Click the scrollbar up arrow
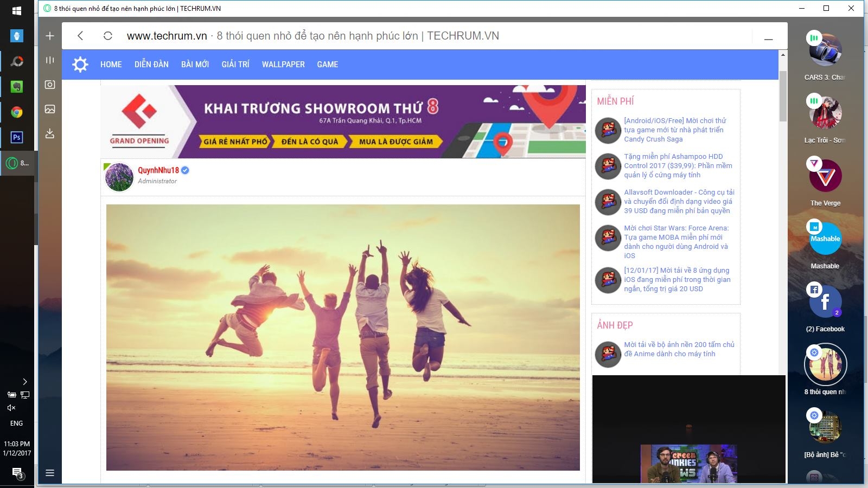Image resolution: width=868 pixels, height=488 pixels. pyautogui.click(x=783, y=55)
